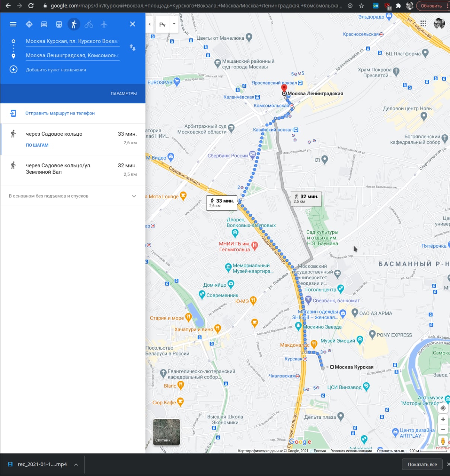
Task: Switch to driving directions mode
Action: coord(44,24)
